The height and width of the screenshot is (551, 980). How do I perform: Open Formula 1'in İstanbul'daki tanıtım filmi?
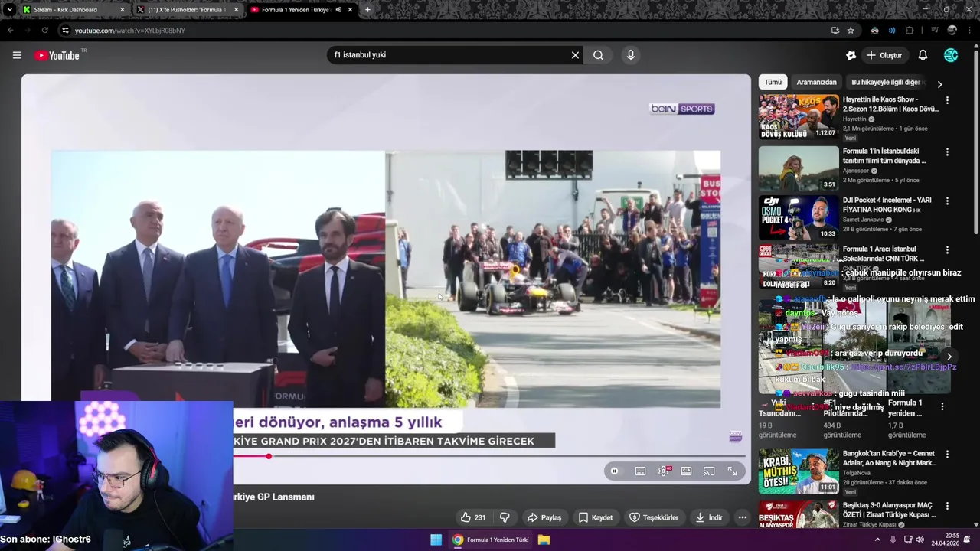point(799,168)
